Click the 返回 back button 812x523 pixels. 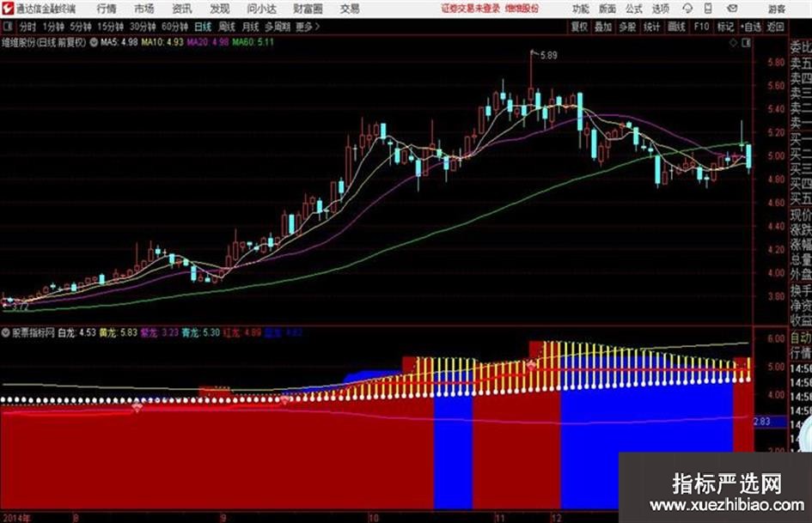point(775,27)
